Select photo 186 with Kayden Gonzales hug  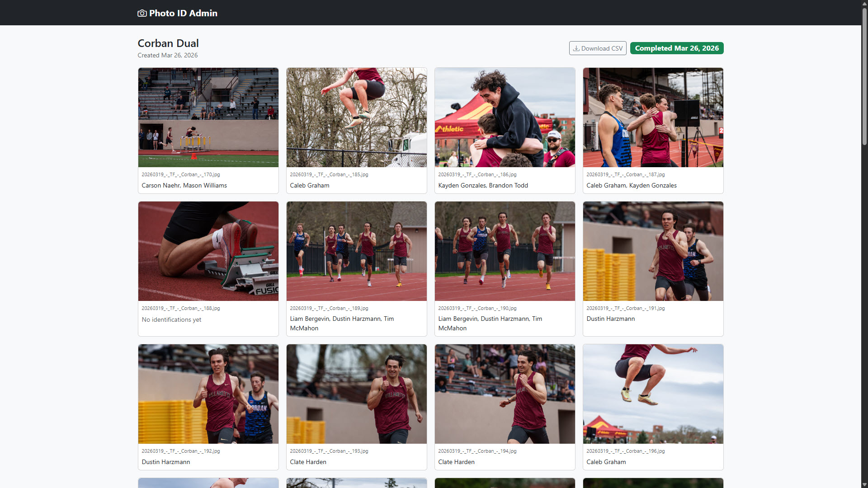505,117
